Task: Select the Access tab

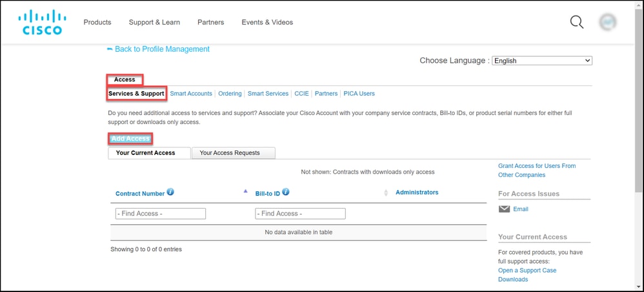Action: coord(125,79)
